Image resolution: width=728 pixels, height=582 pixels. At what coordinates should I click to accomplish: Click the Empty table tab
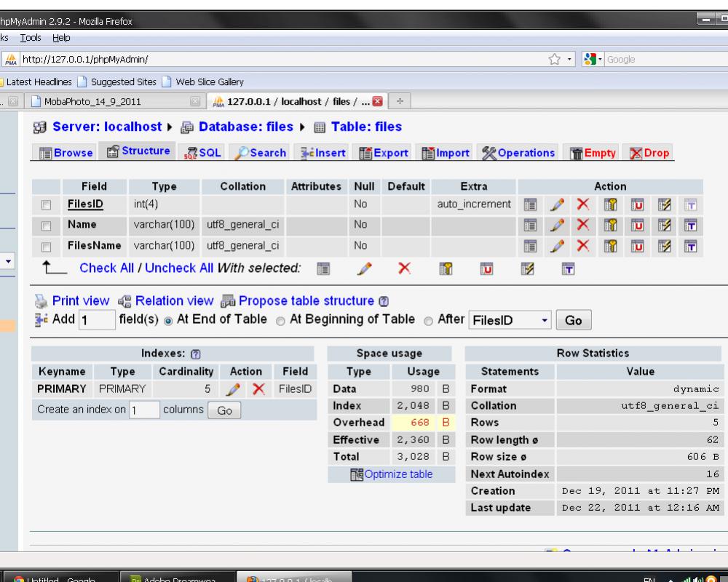click(593, 153)
